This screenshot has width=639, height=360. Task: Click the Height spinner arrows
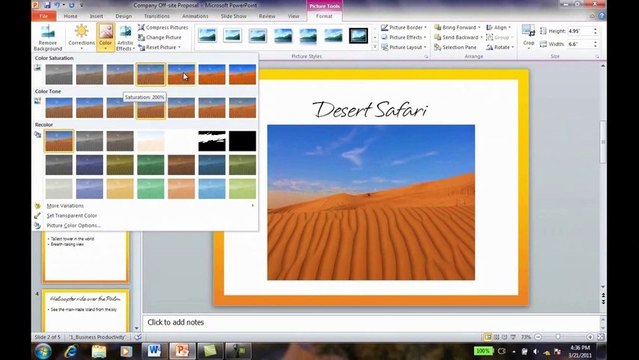(x=595, y=31)
